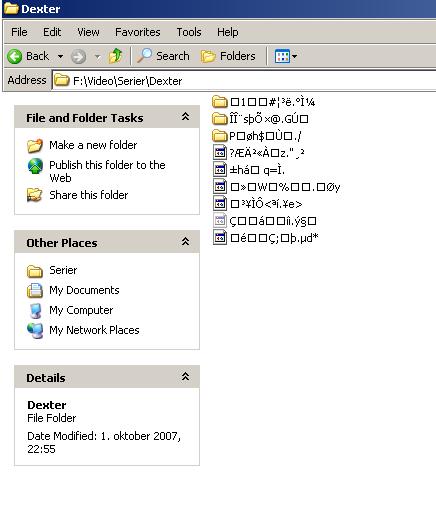The width and height of the screenshot is (436, 524).
Task: Collapse the Other Places panel
Action: [185, 241]
